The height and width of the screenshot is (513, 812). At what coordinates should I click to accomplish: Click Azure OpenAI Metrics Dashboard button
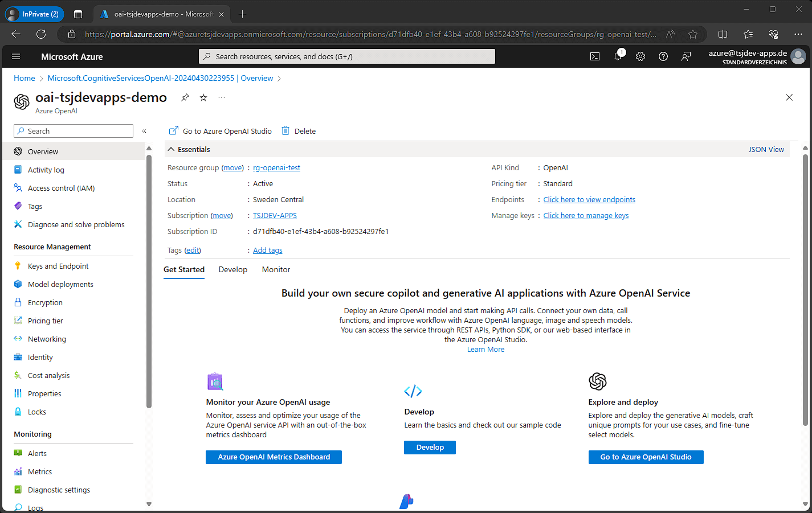(274, 457)
